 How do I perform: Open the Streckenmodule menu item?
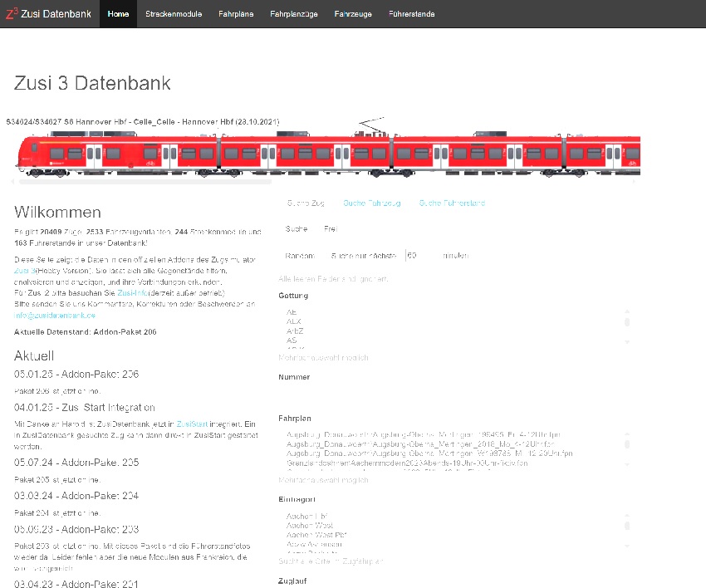[172, 14]
